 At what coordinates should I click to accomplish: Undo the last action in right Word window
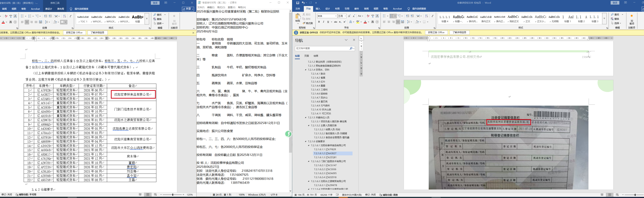pyautogui.click(x=303, y=3)
